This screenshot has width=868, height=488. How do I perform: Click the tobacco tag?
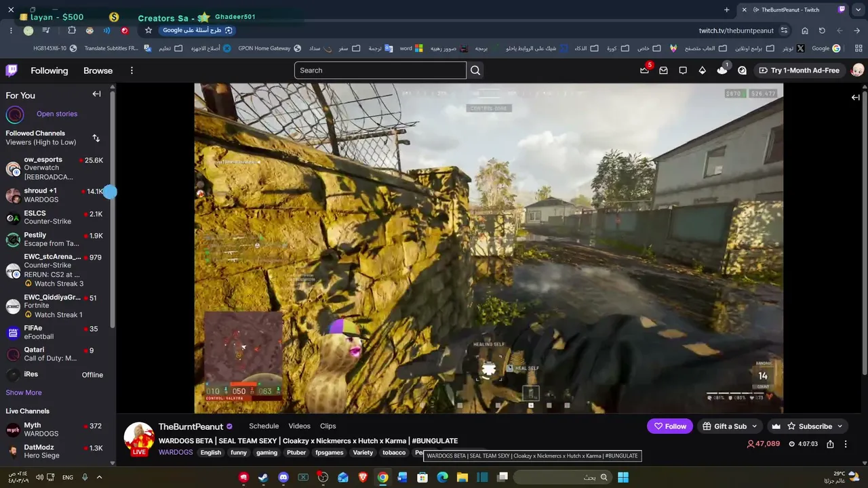click(394, 453)
